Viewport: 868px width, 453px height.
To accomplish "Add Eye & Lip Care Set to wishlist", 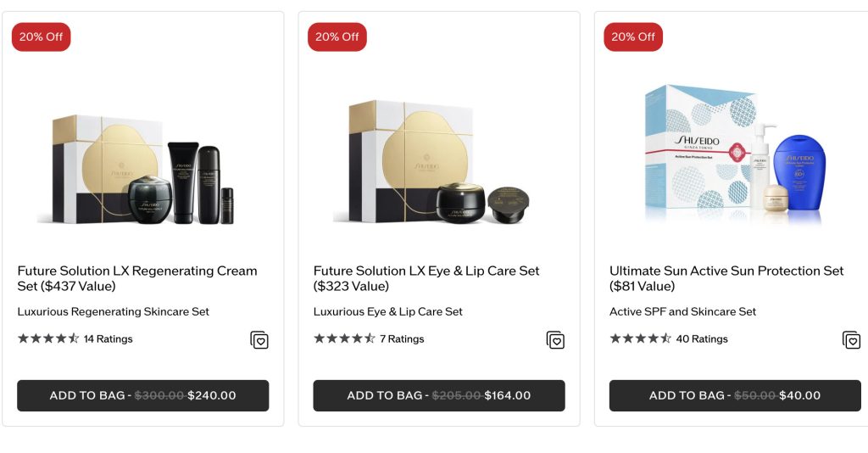I will click(555, 340).
